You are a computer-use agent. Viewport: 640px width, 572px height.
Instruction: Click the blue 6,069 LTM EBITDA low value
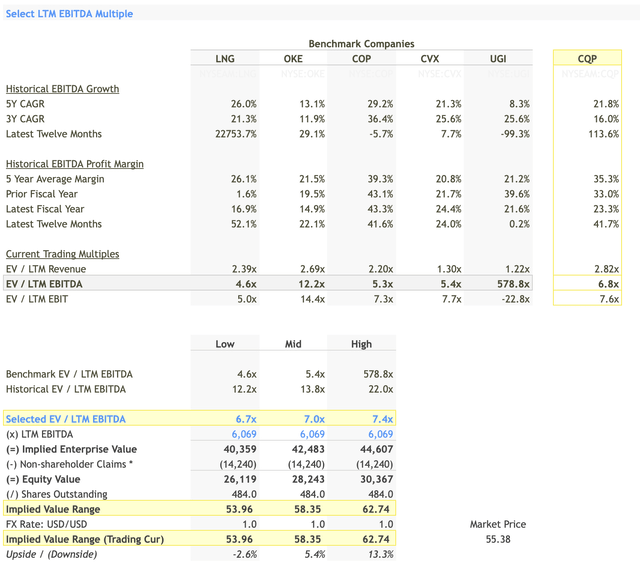[x=244, y=434]
